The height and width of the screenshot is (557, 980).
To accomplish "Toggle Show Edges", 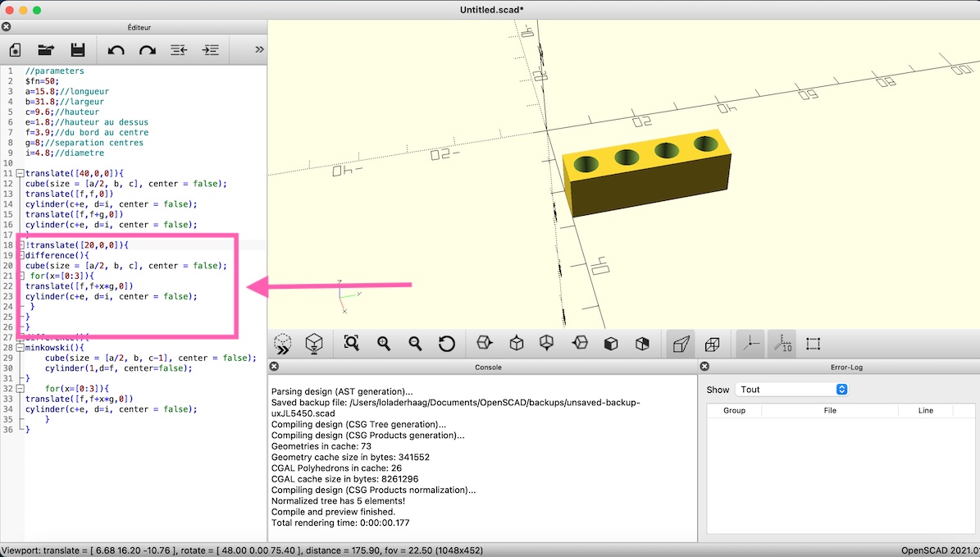I will click(814, 344).
